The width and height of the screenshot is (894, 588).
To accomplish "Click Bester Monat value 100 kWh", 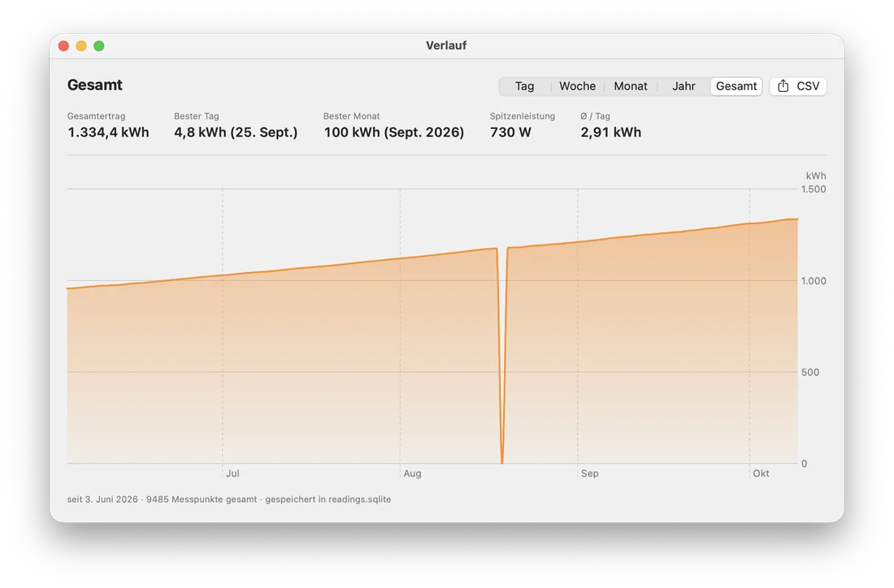I will (x=394, y=132).
